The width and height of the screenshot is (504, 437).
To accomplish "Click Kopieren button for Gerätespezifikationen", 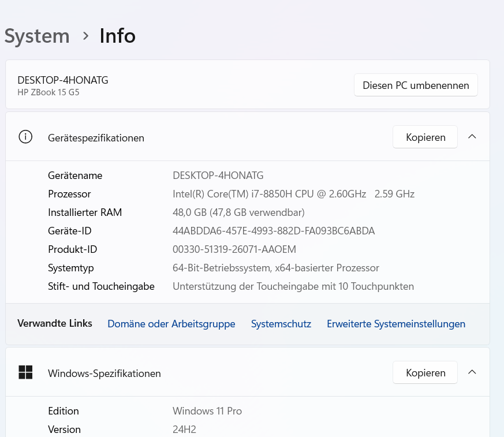I will [x=425, y=137].
